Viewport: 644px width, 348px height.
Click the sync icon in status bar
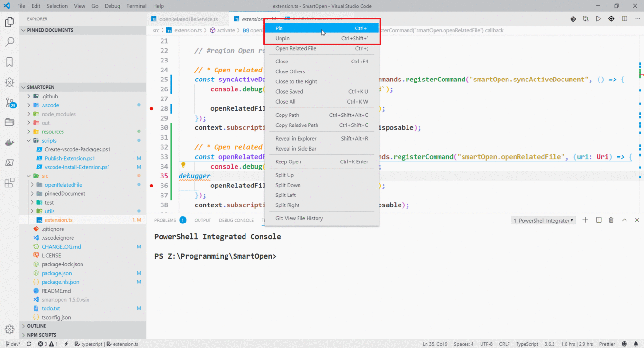[x=29, y=344]
